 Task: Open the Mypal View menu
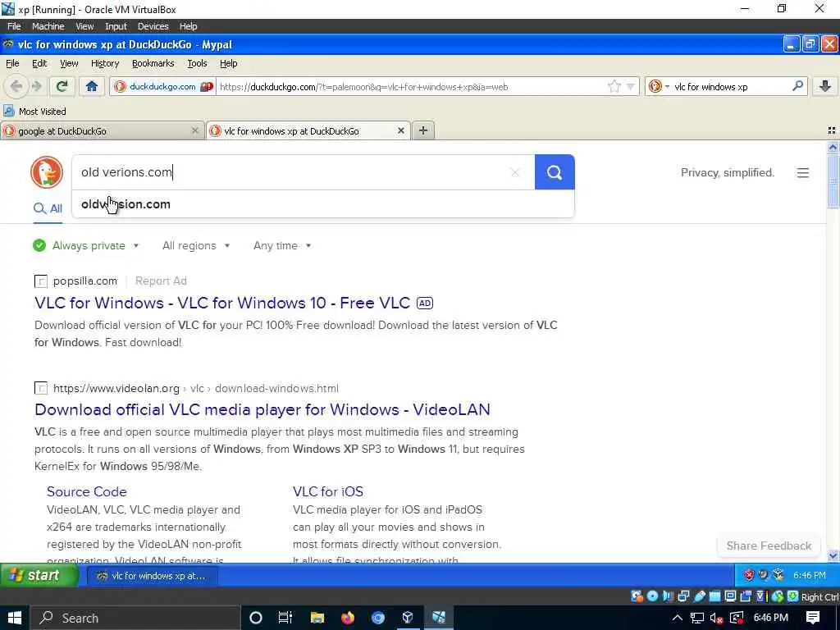69,63
